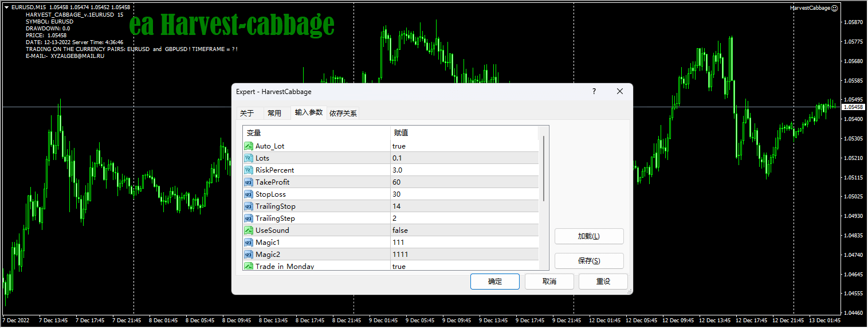Click the Magic1 integer variable icon

(x=249, y=243)
